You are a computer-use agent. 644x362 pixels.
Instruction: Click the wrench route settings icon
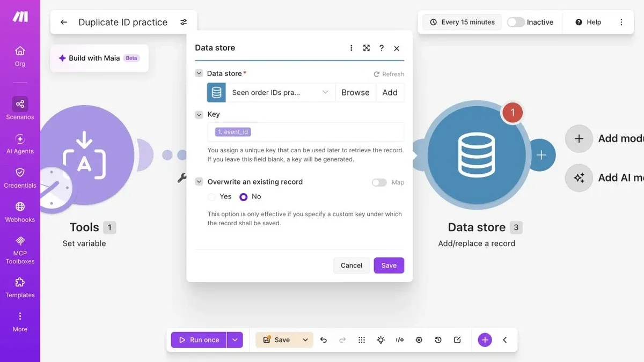click(x=181, y=178)
